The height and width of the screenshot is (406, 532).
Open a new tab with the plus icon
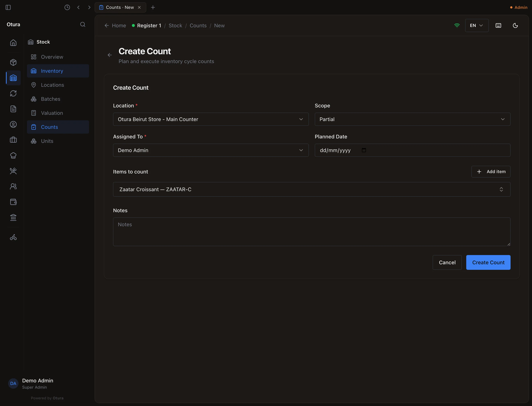click(153, 8)
